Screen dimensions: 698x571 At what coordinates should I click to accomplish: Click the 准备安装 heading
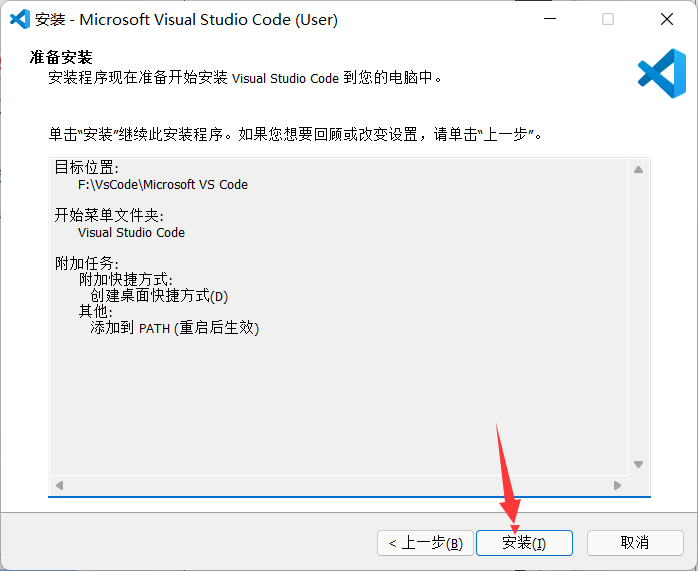pyautogui.click(x=61, y=57)
